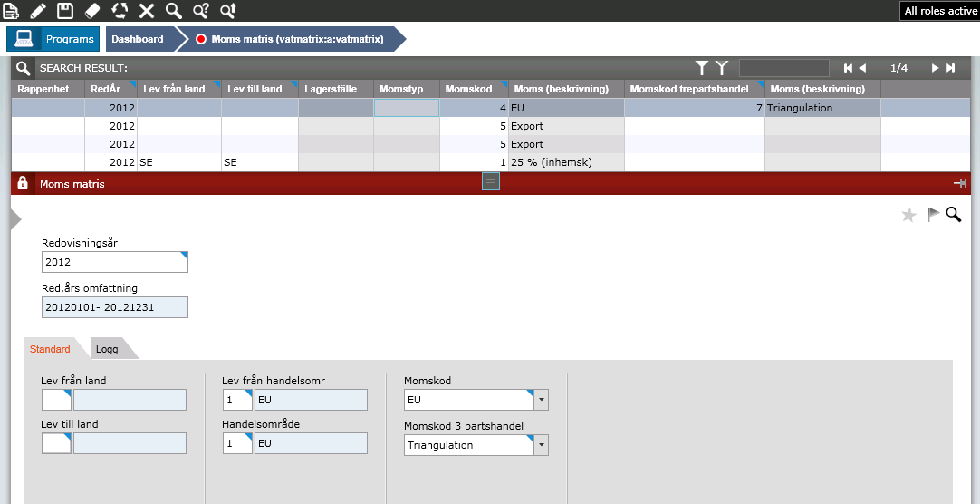
Task: Click the favorite star icon
Action: point(908,216)
